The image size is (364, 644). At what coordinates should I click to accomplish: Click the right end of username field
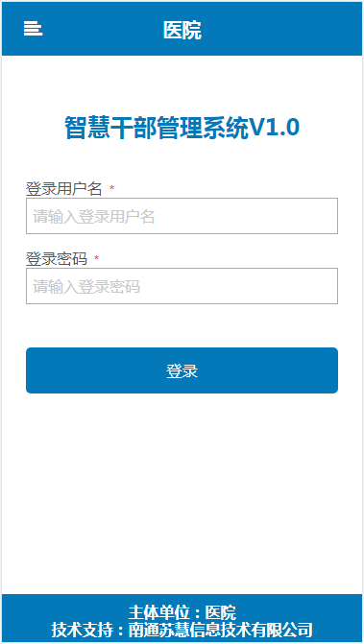[328, 216]
